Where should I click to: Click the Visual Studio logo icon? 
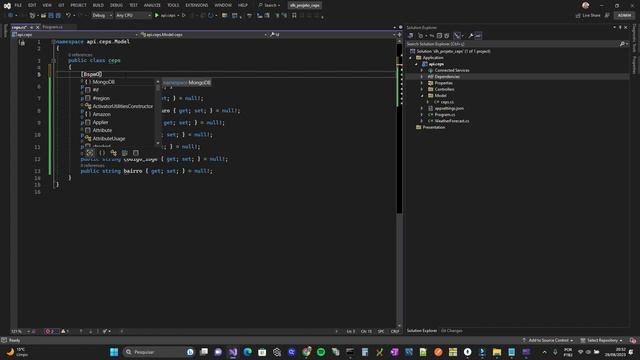(7, 6)
